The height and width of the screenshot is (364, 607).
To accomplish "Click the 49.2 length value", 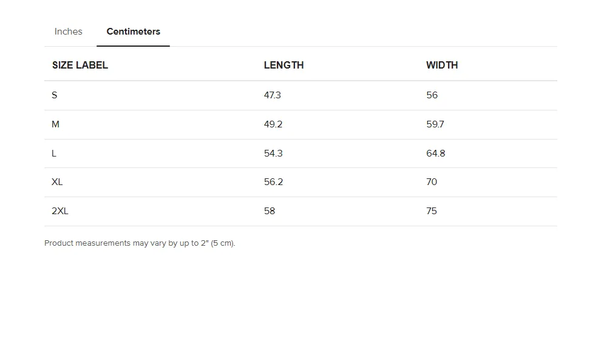I will pos(273,124).
